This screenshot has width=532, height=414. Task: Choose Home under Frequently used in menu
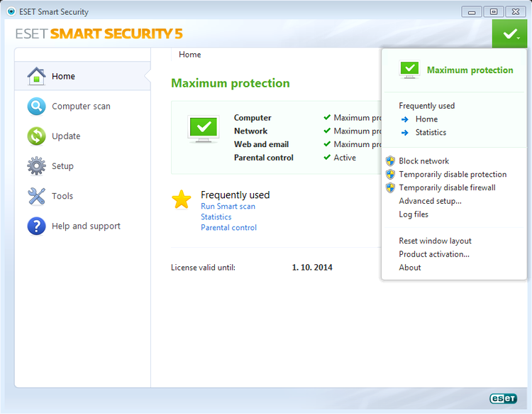tap(426, 119)
